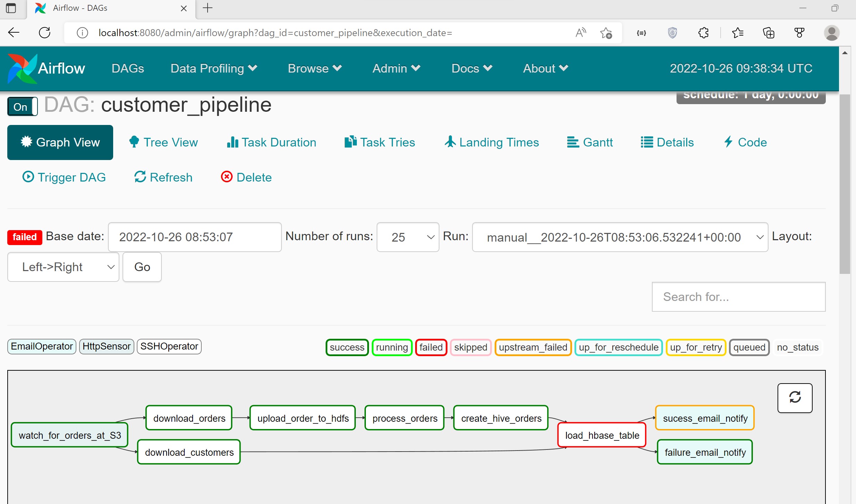The height and width of the screenshot is (504, 856).
Task: Refresh the graph with the circular arrows icon
Action: pos(795,398)
